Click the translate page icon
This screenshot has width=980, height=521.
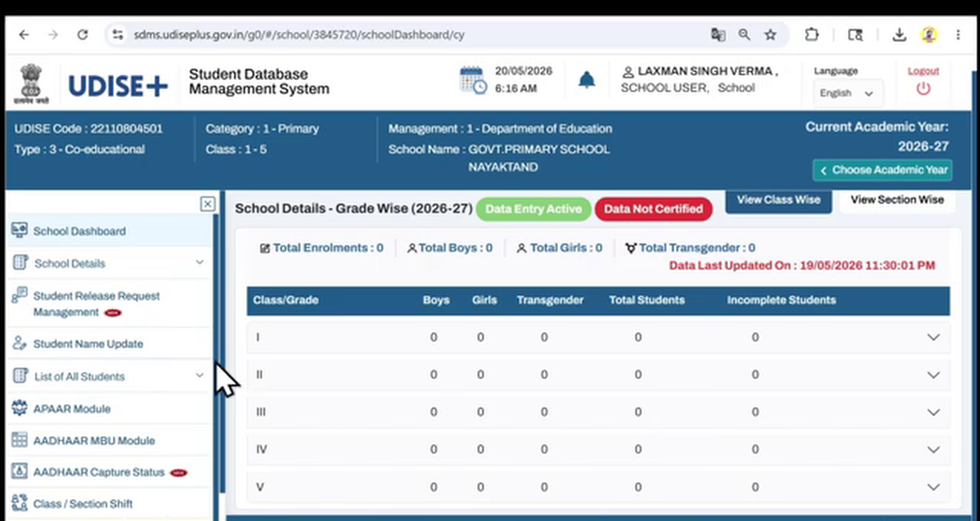pyautogui.click(x=718, y=35)
